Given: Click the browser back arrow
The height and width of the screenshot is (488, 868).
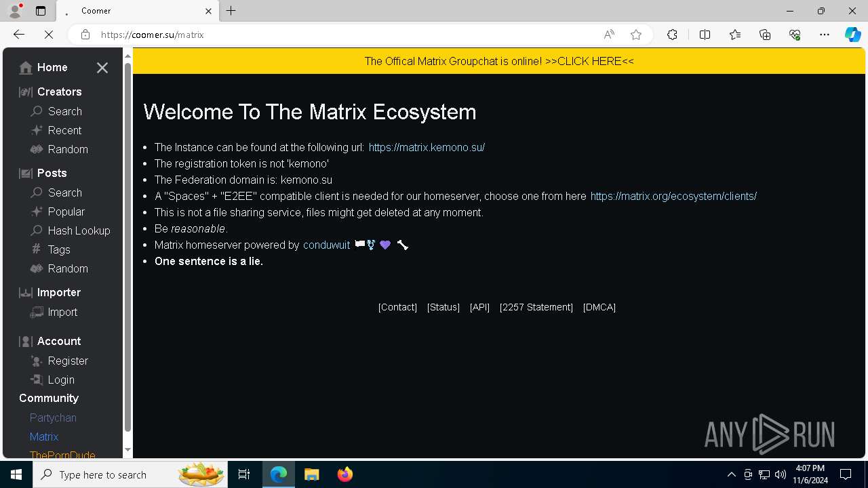Looking at the screenshot, I should click(x=19, y=35).
